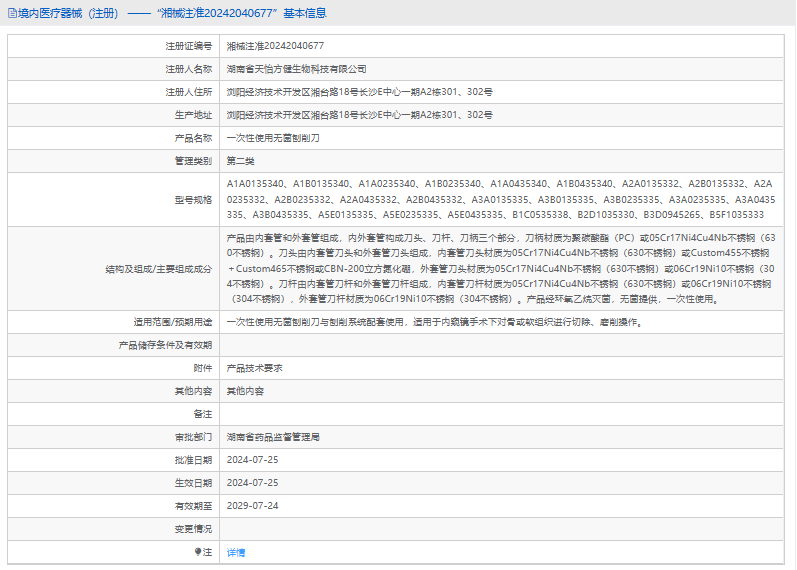Click the address value in 注册人住所 row

[359, 92]
